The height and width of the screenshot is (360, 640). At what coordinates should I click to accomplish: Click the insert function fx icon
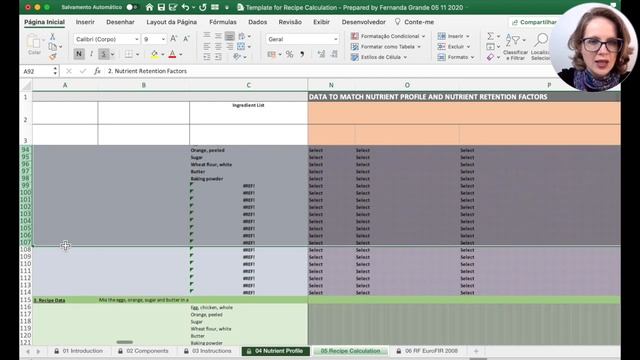point(97,71)
